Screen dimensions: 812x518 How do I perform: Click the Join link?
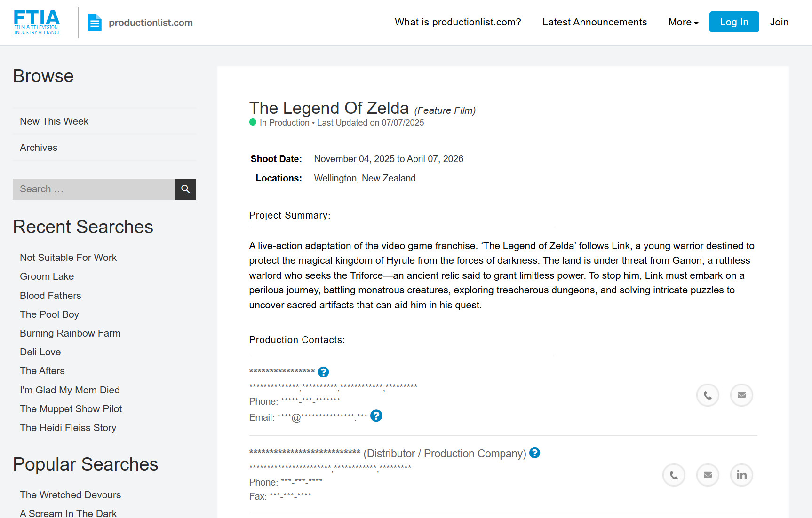779,22
